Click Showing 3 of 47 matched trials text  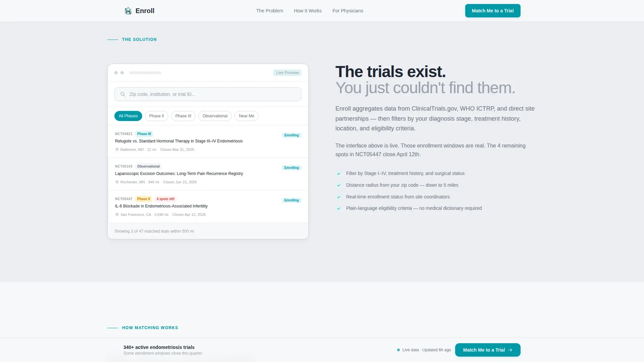[x=154, y=231]
